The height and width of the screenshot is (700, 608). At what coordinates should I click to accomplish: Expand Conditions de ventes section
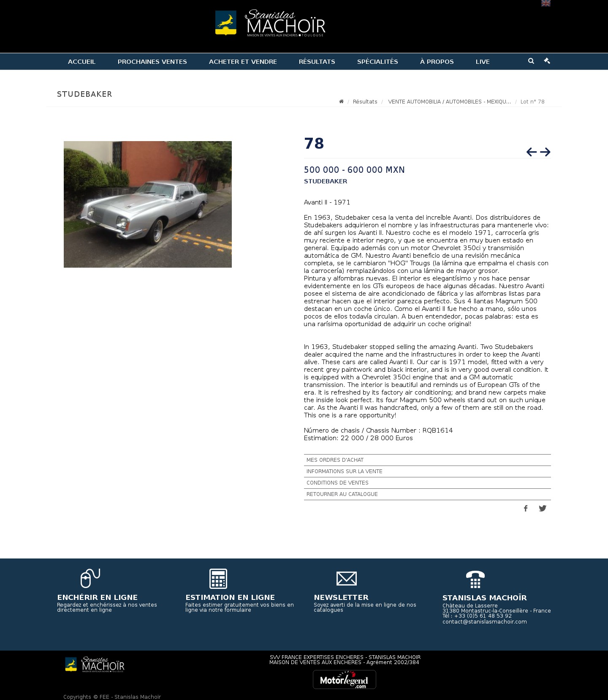pos(427,483)
